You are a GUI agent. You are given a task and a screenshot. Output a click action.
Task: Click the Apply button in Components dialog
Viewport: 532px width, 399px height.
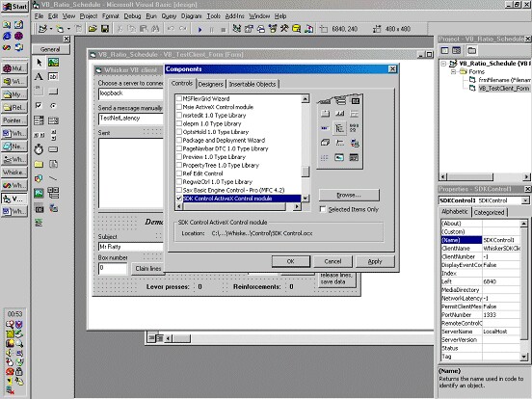click(375, 261)
